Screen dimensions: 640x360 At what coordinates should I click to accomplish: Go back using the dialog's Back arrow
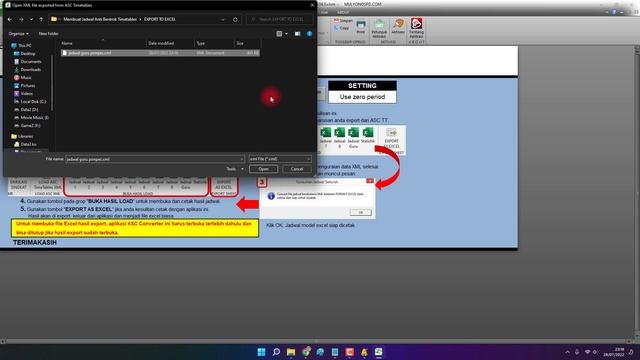pos(10,19)
